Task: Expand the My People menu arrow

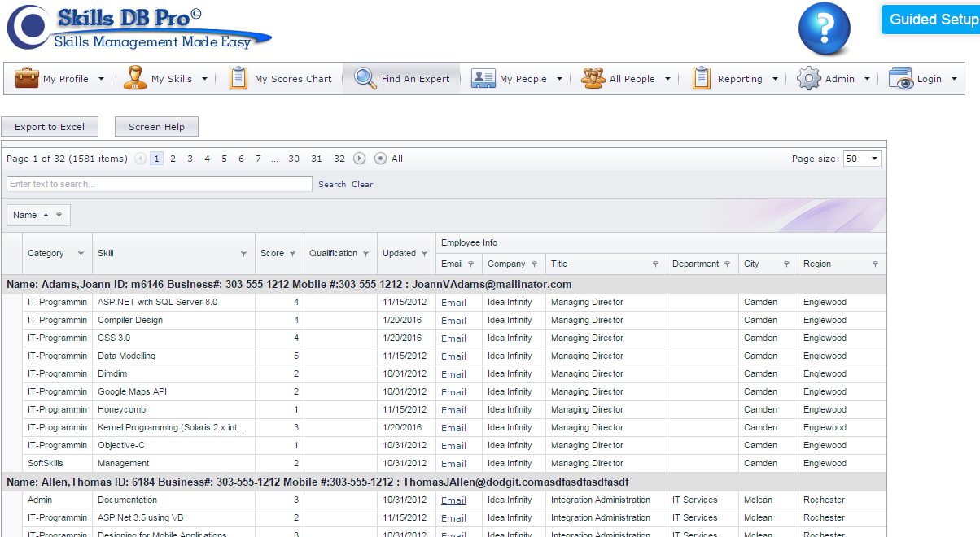Action: pos(559,79)
